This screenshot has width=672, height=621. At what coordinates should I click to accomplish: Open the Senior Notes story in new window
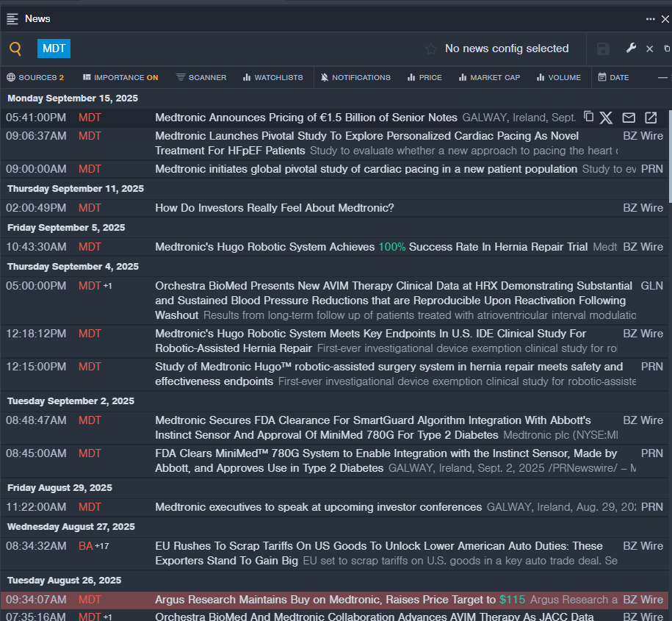coord(651,118)
